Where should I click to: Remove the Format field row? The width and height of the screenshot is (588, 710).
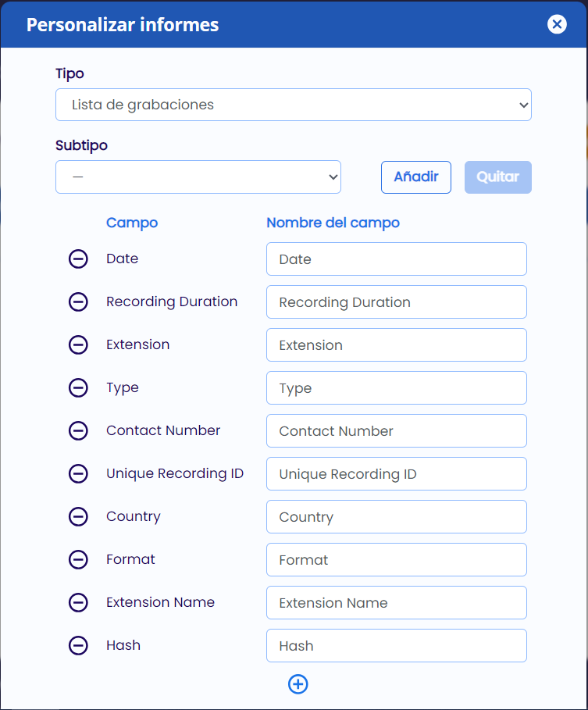pyautogui.click(x=78, y=560)
